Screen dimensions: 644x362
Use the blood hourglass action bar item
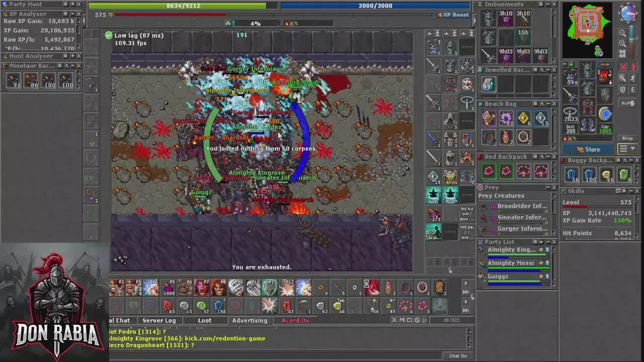(x=372, y=288)
